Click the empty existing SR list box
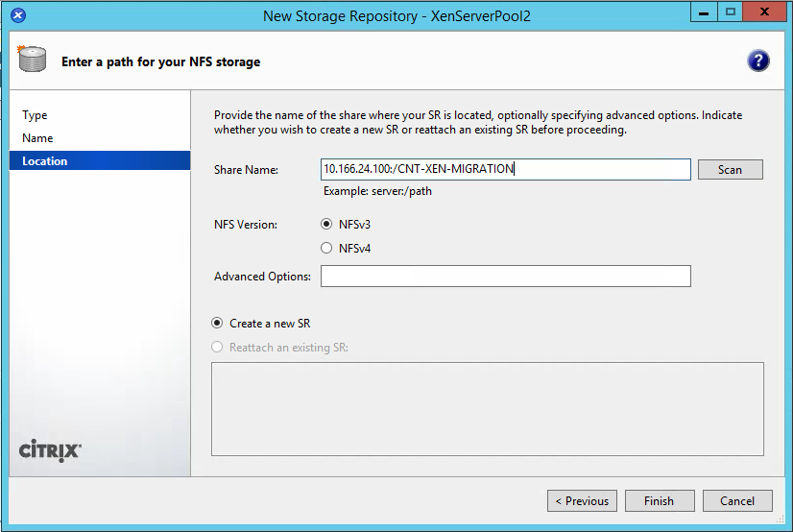Image resolution: width=793 pixels, height=532 pixels. 487,408
